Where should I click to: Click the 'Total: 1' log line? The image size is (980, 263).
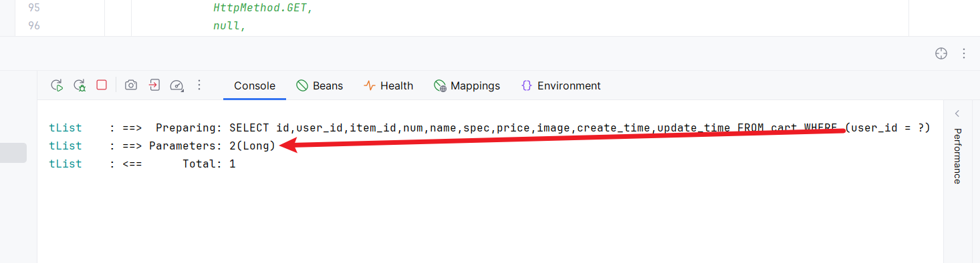point(142,164)
